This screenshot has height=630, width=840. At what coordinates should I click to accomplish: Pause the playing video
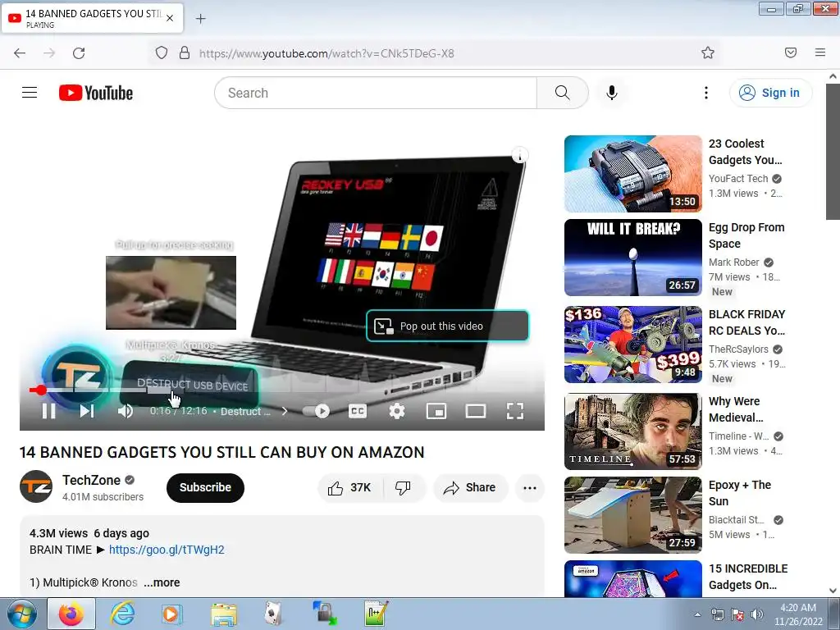pos(48,411)
